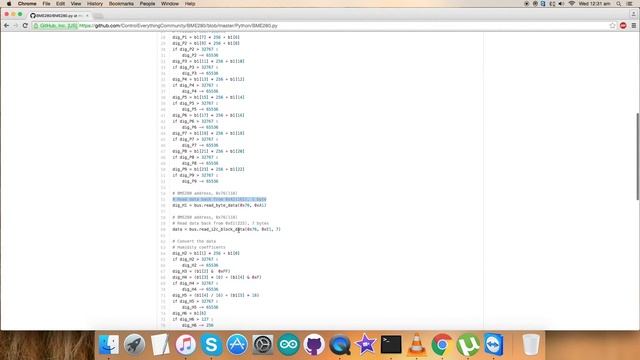Click the Chrome back arrow

pyautogui.click(x=7, y=25)
